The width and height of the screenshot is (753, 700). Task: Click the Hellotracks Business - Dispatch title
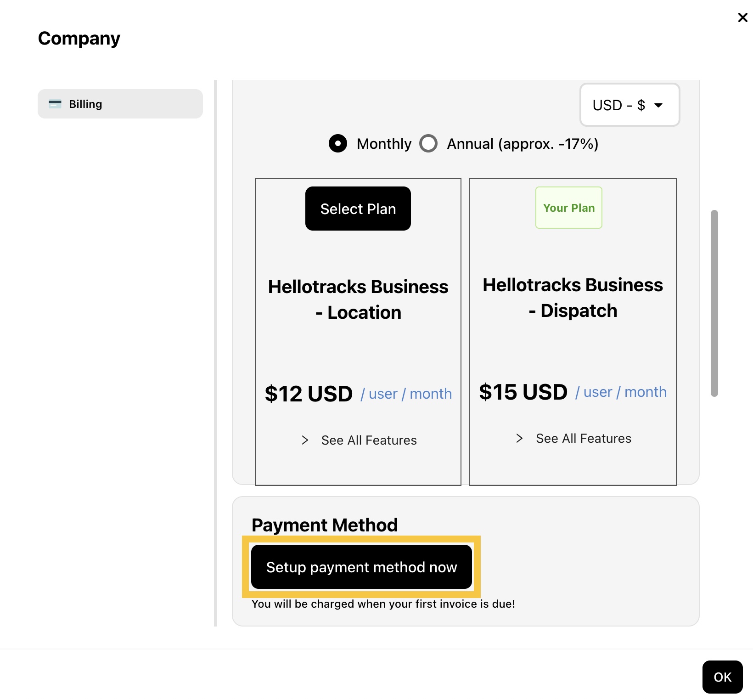573,298
